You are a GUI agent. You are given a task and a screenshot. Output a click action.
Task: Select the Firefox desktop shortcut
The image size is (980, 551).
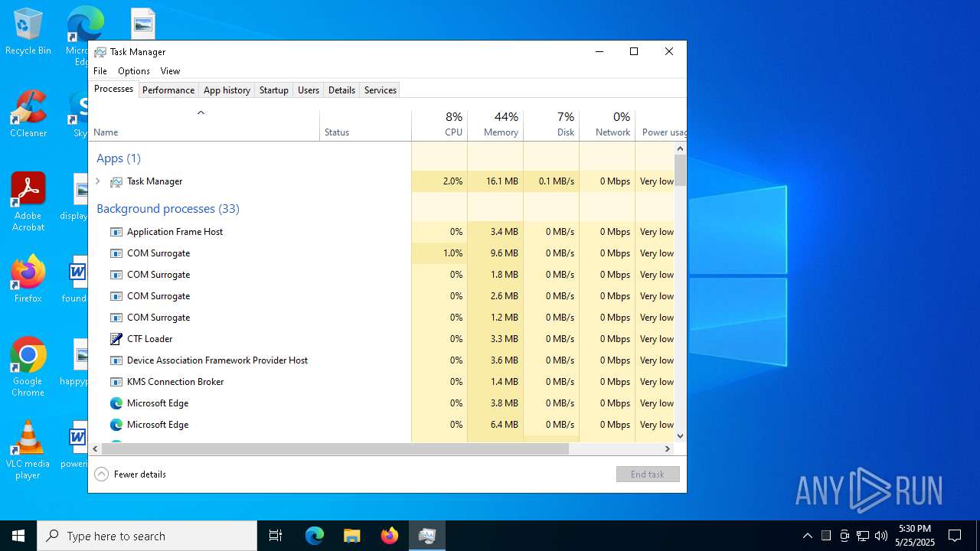(x=28, y=279)
